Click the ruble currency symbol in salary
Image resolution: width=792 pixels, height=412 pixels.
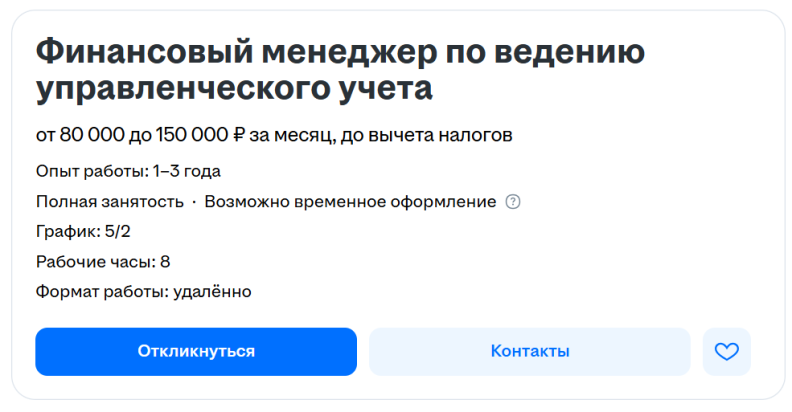pyautogui.click(x=239, y=135)
